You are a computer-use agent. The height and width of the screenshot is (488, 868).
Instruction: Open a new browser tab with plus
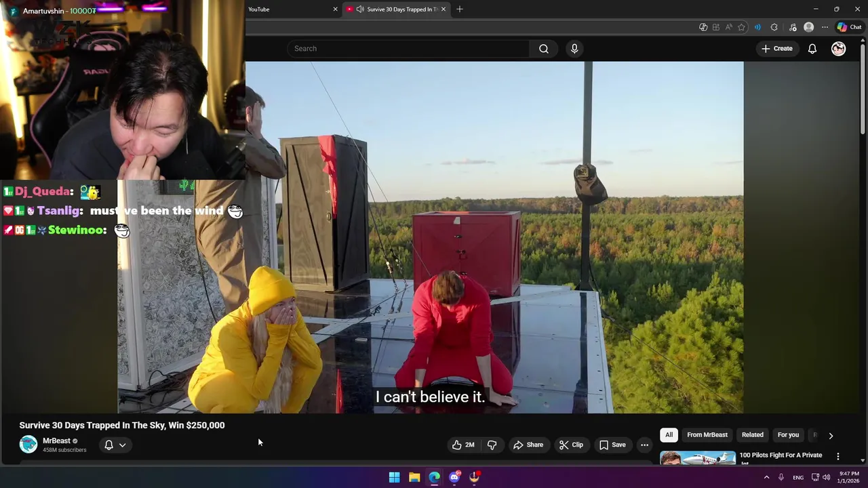point(460,9)
